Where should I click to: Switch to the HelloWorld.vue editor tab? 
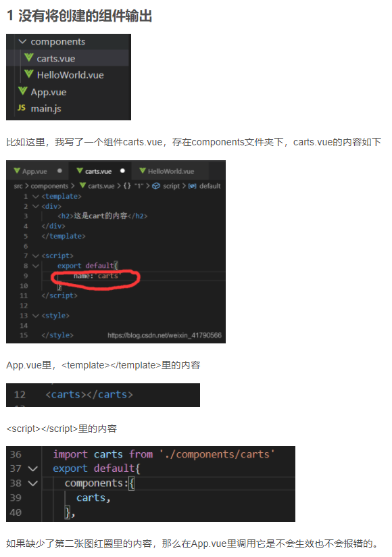167,171
